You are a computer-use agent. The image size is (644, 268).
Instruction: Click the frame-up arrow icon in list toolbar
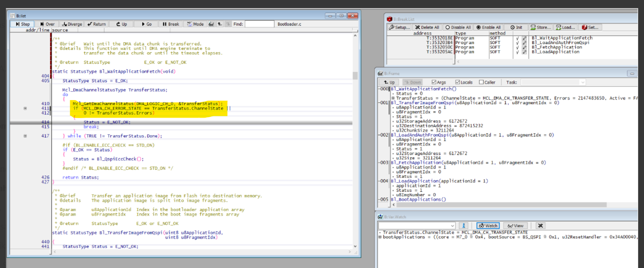click(219, 24)
